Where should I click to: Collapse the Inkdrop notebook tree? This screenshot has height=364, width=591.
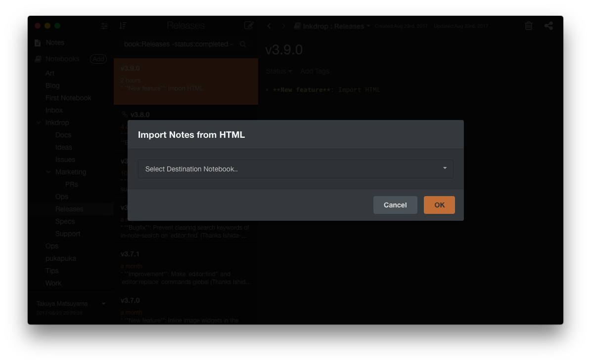point(39,122)
